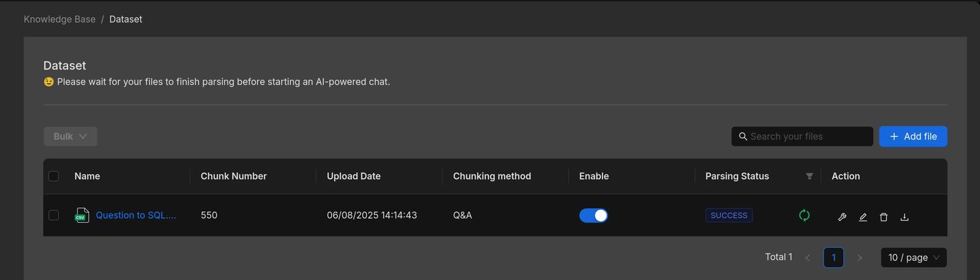Click the Parsing Status filter icon
The height and width of the screenshot is (280, 980).
(809, 176)
